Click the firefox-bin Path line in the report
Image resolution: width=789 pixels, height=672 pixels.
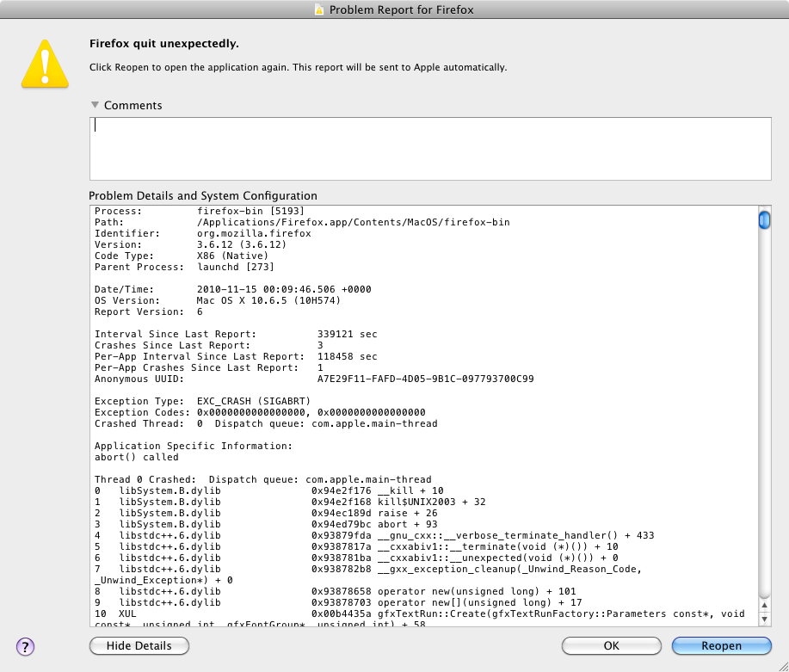(x=301, y=222)
